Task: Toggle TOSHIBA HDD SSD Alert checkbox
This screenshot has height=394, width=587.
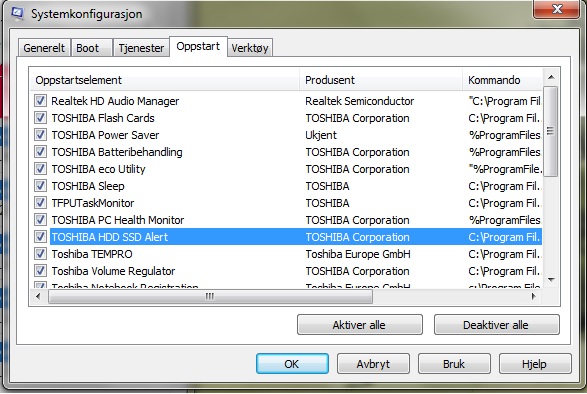Action: click(x=40, y=237)
